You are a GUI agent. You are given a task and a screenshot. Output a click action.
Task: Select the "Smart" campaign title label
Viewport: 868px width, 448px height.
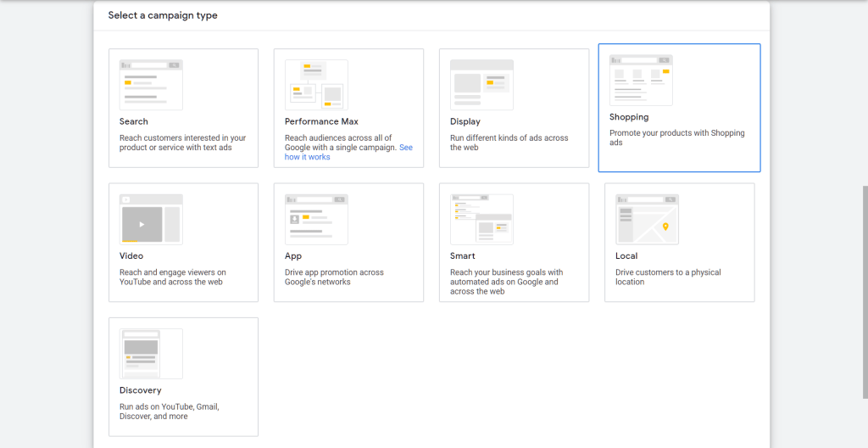point(463,255)
